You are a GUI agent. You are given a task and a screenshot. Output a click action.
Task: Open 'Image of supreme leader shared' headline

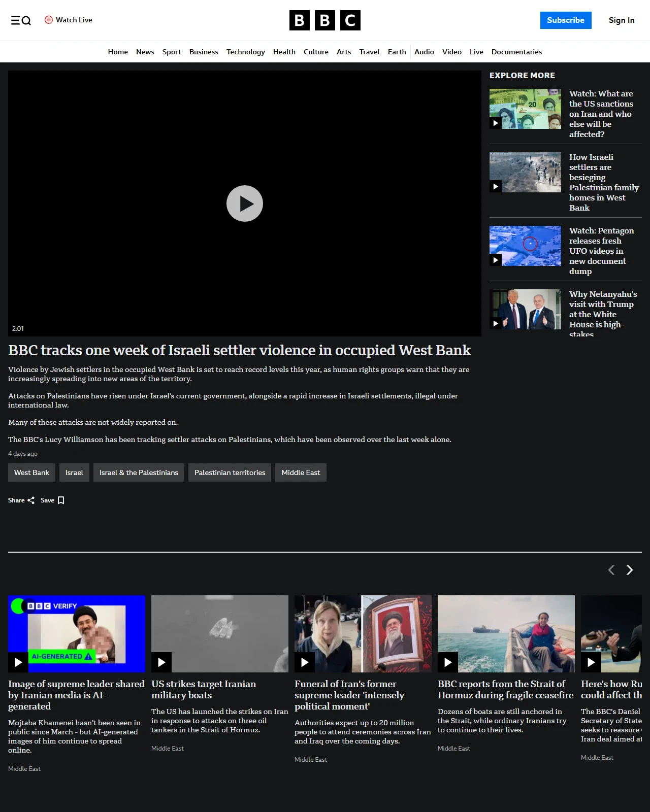76,695
